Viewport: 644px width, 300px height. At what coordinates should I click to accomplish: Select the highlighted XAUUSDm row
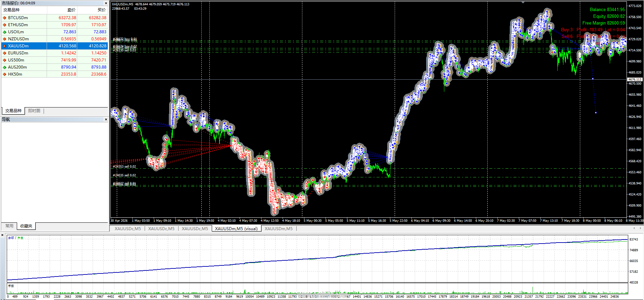[x=55, y=46]
